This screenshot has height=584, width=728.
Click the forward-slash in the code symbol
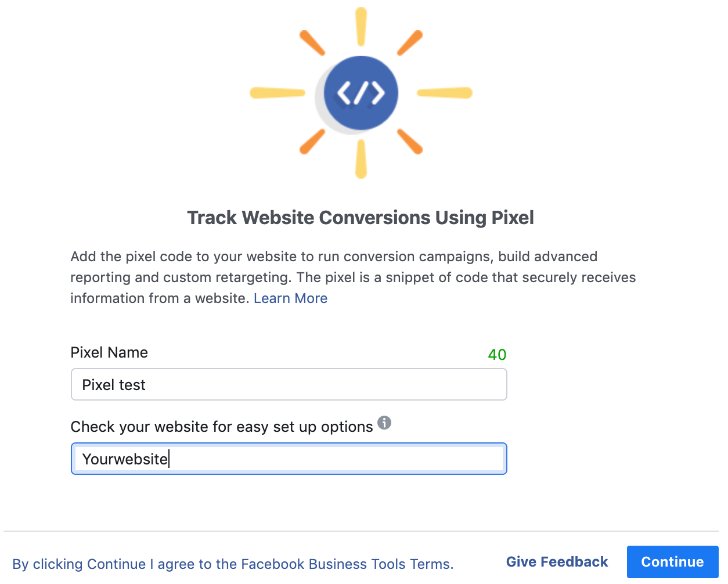[361, 92]
